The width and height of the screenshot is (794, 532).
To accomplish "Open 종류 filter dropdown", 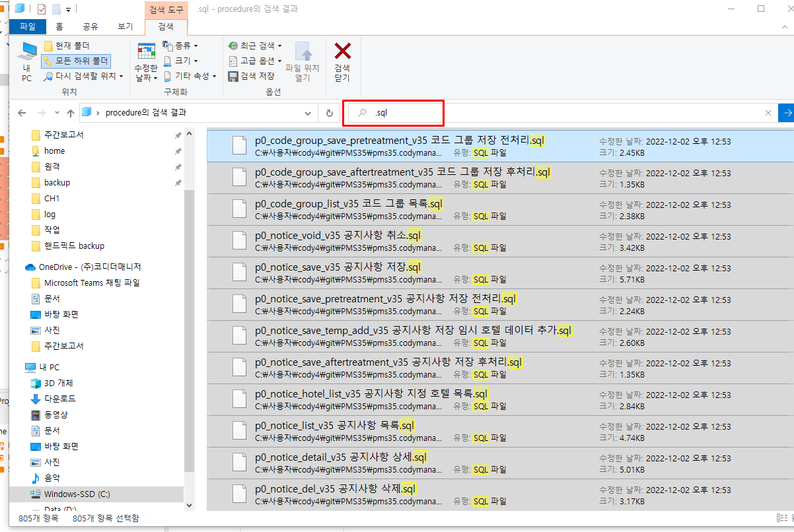I will point(180,46).
